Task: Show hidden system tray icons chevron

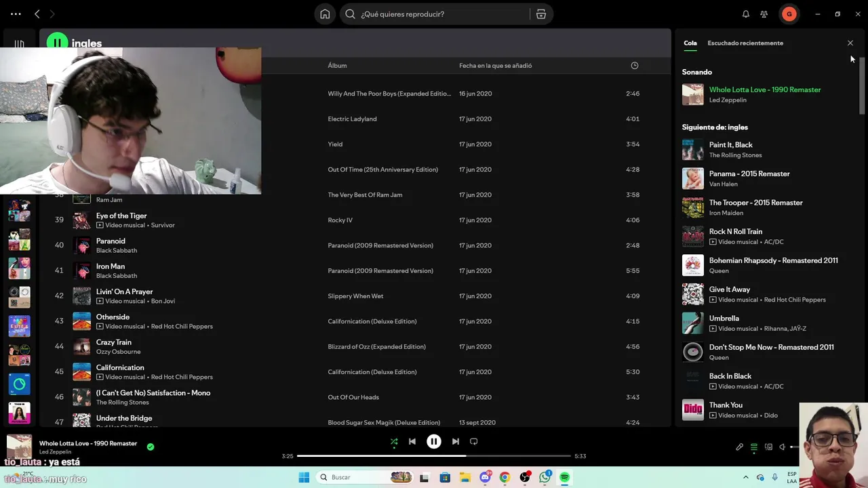Action: click(745, 477)
